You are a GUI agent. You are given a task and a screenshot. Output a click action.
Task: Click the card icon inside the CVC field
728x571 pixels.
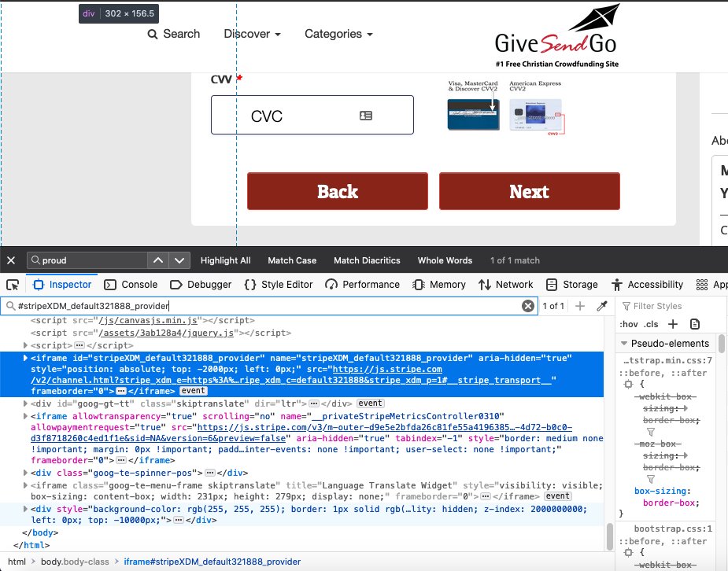366,116
